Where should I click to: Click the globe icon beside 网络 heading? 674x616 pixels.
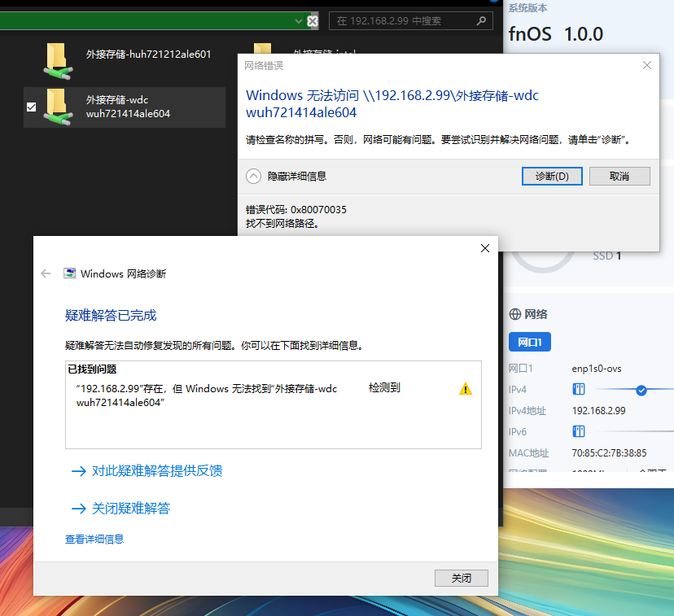pos(515,315)
